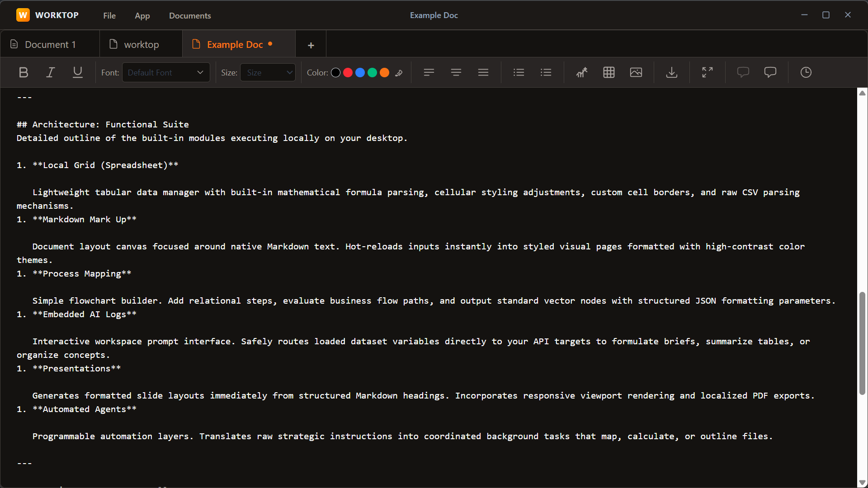Image resolution: width=868 pixels, height=488 pixels.
Task: Close the Worktop window
Action: [x=848, y=15]
